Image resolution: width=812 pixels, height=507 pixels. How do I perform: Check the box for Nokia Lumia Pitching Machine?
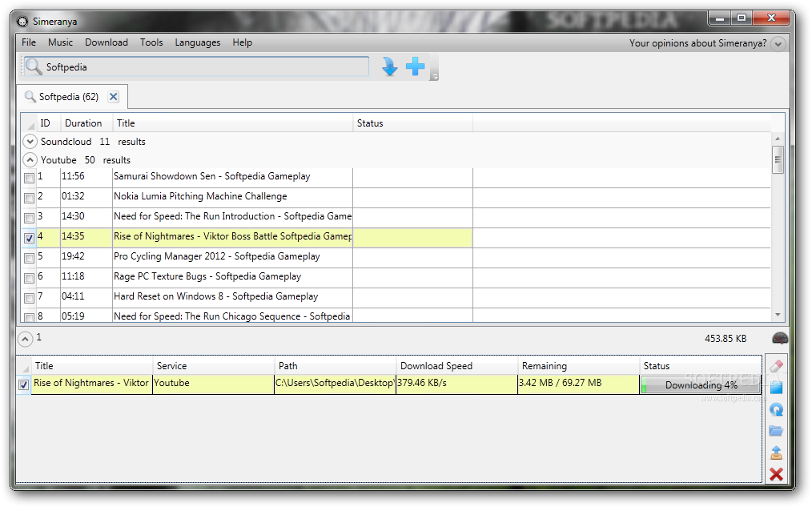(x=29, y=199)
